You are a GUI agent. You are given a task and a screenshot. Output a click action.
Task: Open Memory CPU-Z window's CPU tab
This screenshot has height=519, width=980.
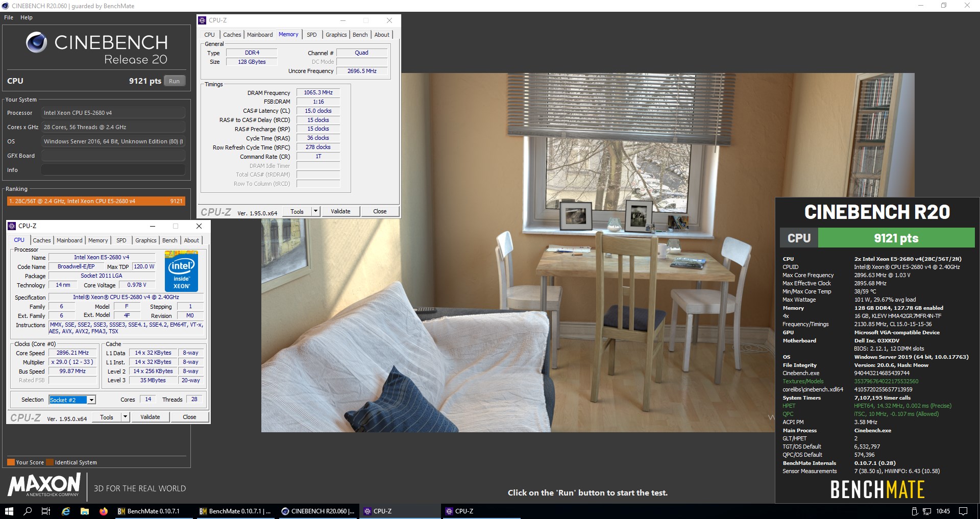tap(209, 35)
